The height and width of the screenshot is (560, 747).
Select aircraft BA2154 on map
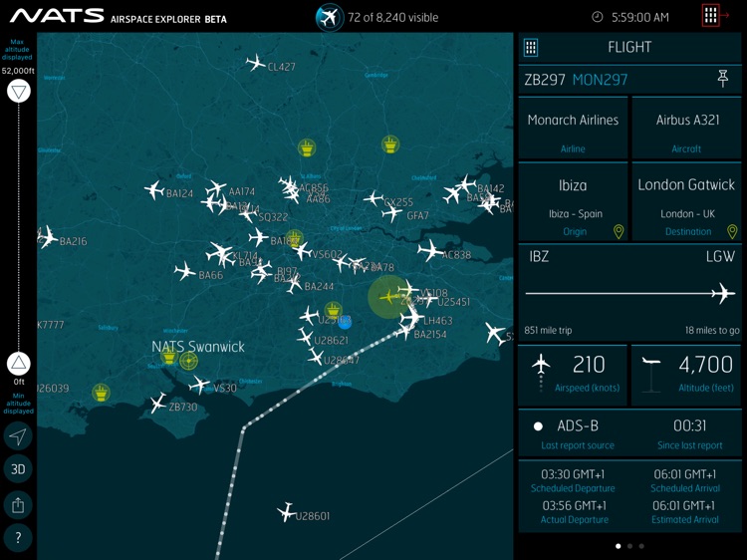(404, 331)
